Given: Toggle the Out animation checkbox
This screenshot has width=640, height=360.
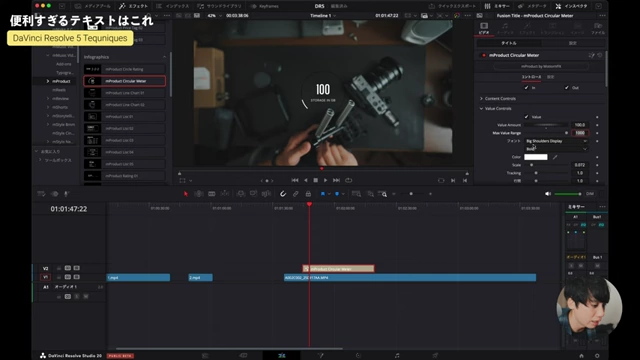Looking at the screenshot, I should pyautogui.click(x=567, y=88).
